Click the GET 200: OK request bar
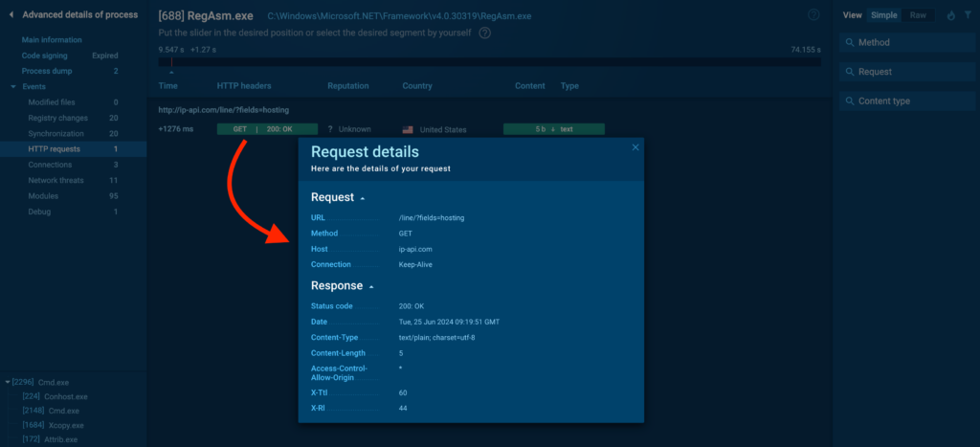Viewport: 980px width, 447px height. (267, 129)
